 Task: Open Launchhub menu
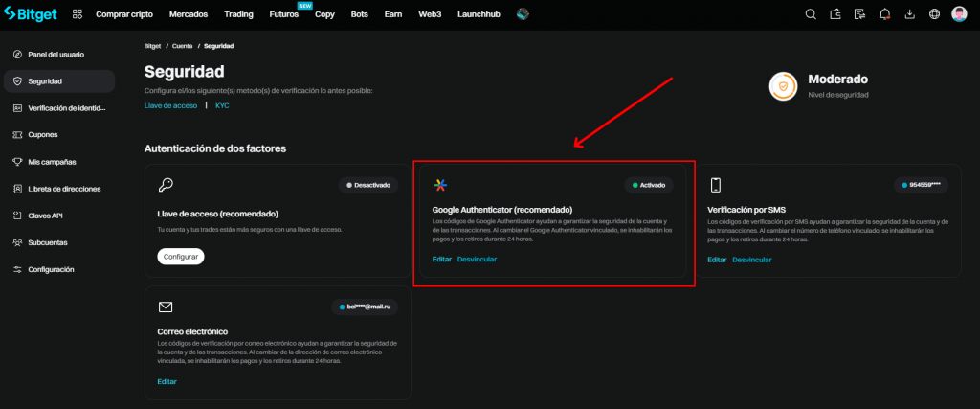(479, 14)
